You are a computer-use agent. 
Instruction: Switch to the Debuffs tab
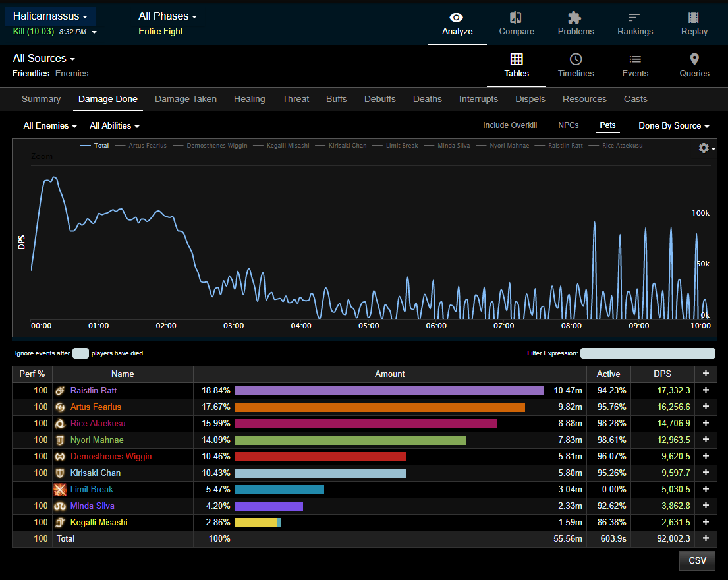[x=379, y=99]
